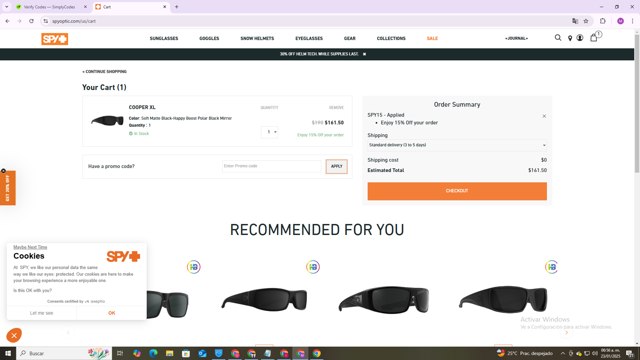Click REMOVE for the Cooper XL item
Image resolution: width=640 pixels, height=360 pixels.
[x=336, y=108]
